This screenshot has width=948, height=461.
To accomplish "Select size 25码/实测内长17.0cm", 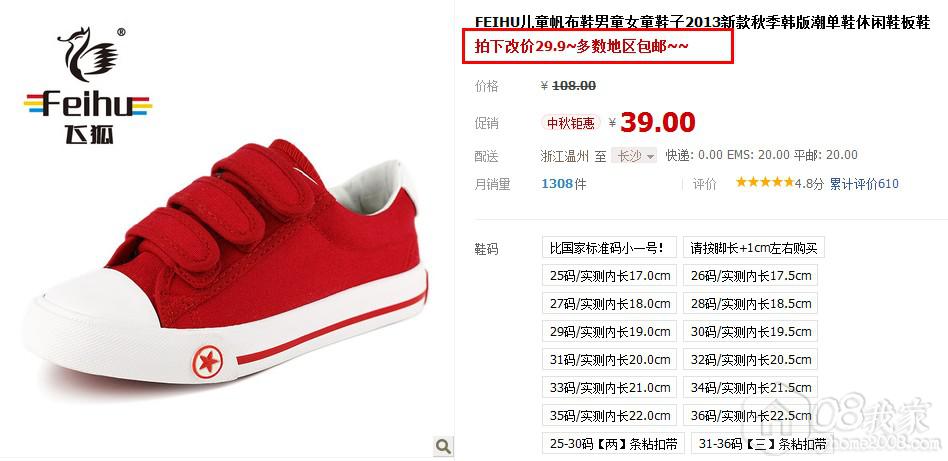I will click(609, 276).
